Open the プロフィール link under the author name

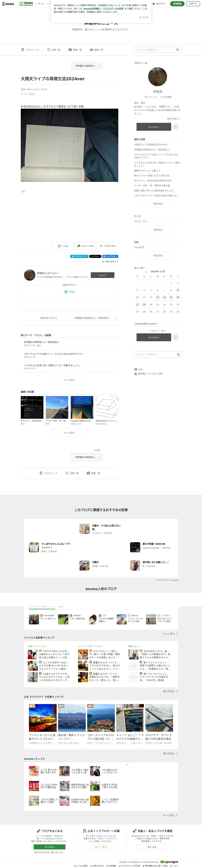pyautogui.click(x=151, y=97)
